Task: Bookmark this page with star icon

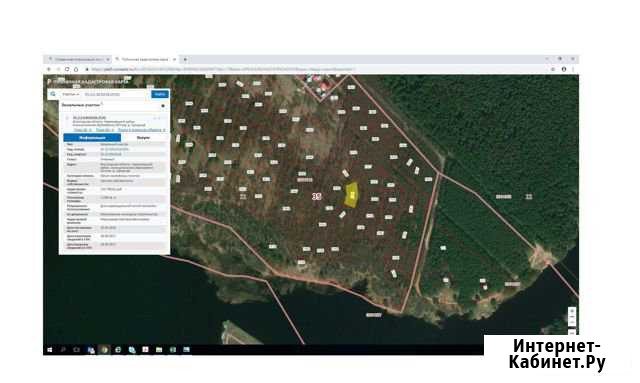Action: pos(553,69)
